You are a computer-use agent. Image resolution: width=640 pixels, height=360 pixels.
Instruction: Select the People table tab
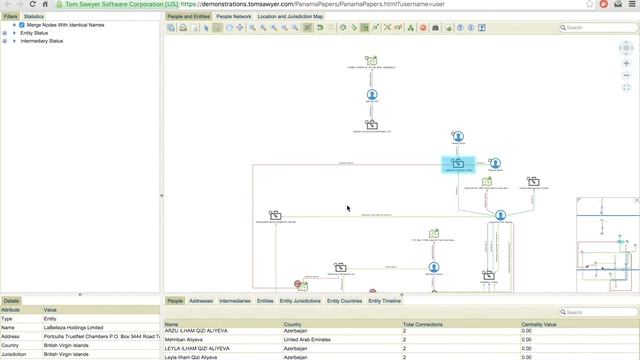[175, 301]
